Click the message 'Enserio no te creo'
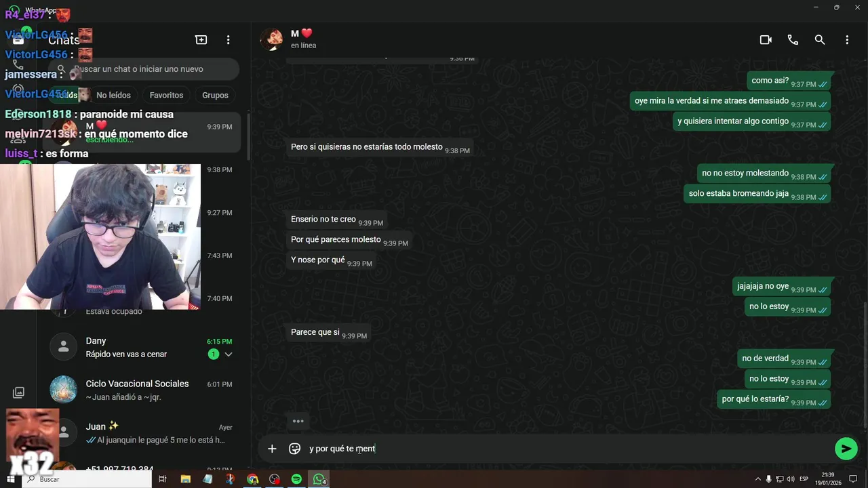 [336, 220]
